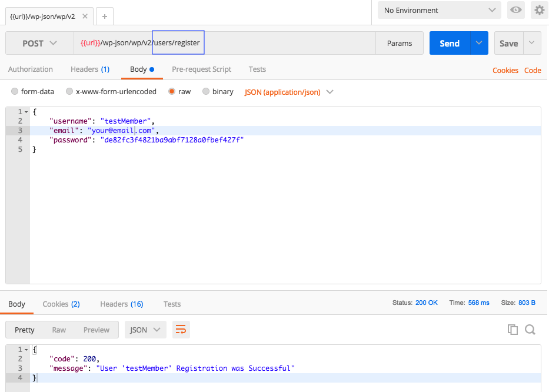Open the JSON (application/json) content type dropdown
Viewport: 549px width, 392px height.
tap(289, 92)
